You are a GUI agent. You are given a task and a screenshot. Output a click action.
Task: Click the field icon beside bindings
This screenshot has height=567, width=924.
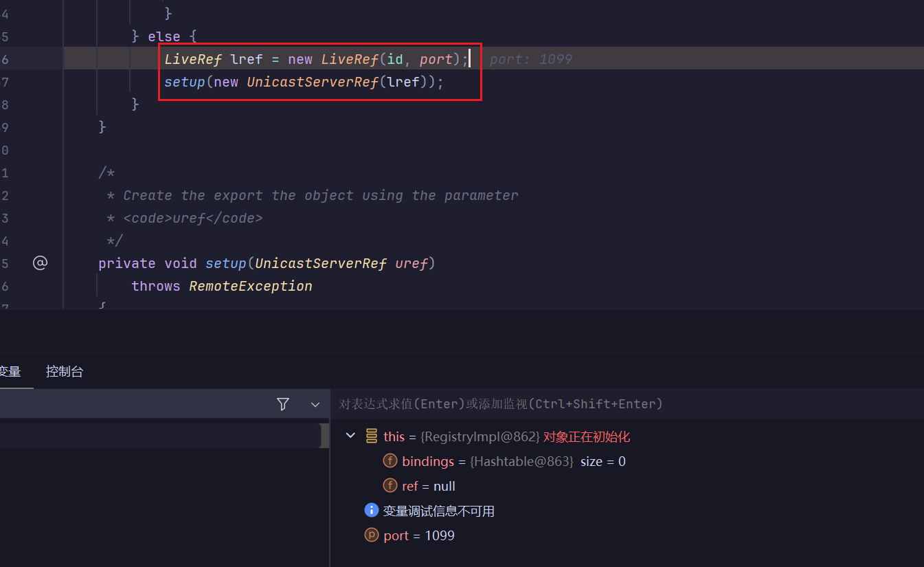390,461
